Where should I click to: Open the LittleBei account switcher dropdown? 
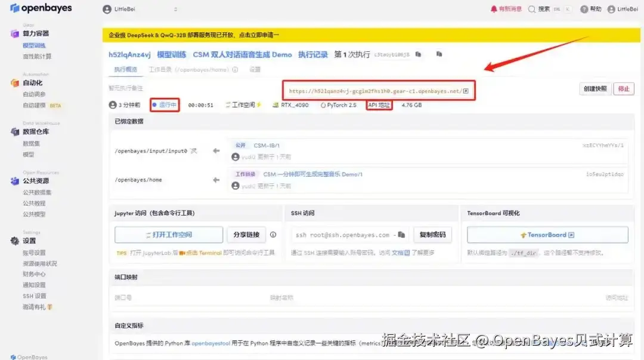(x=140, y=9)
